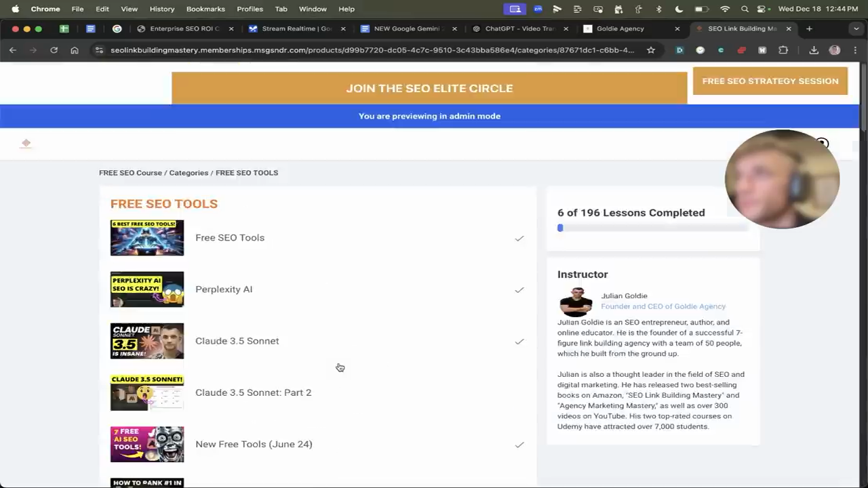Screen dimensions: 868x488
Task: Switch to the NEW Google Gemini tab
Action: point(407,28)
